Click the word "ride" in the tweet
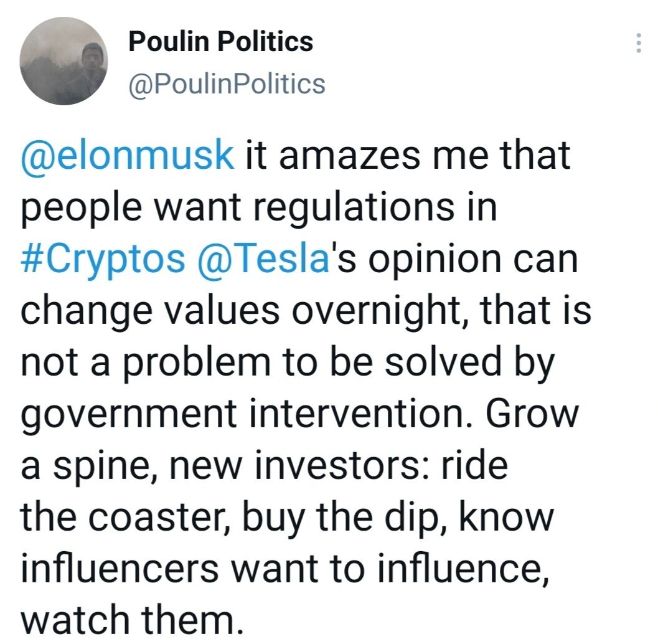Image resolution: width=658 pixels, height=644 pixels. click(x=474, y=466)
